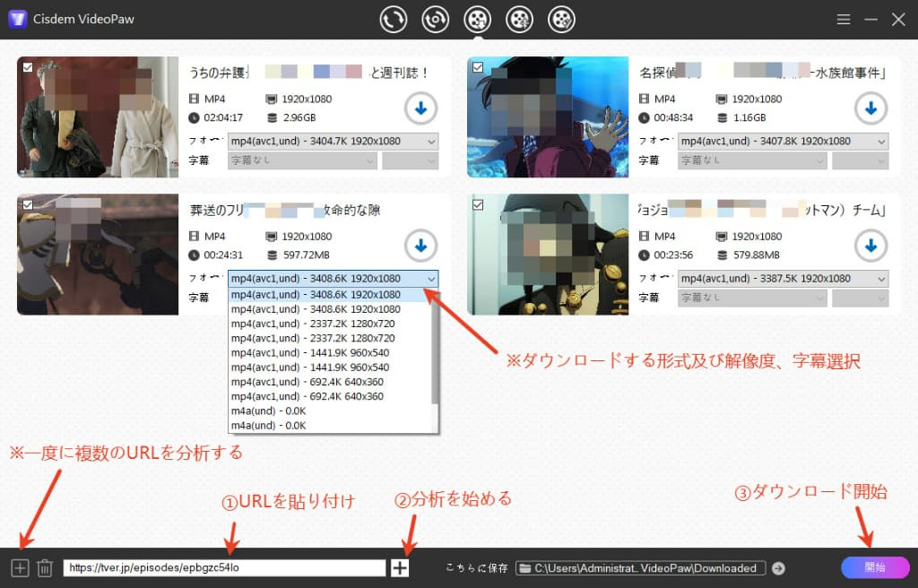This screenshot has height=588, width=918.
Task: Switch to the DVD ripper tab icon
Action: point(436,19)
